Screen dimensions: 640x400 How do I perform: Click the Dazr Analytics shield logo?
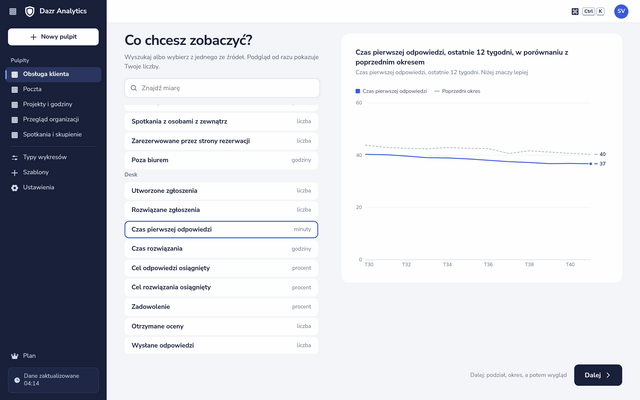pos(29,11)
